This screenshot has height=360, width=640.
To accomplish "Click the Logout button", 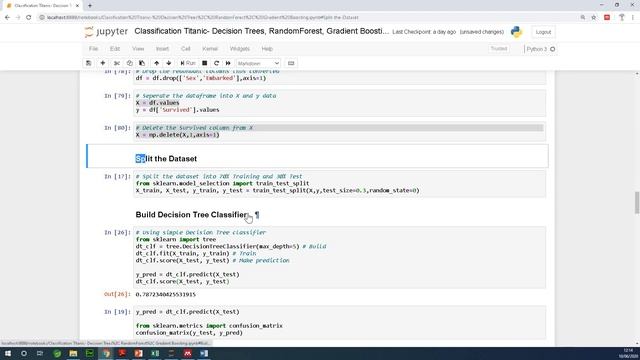I will coord(543,32).
